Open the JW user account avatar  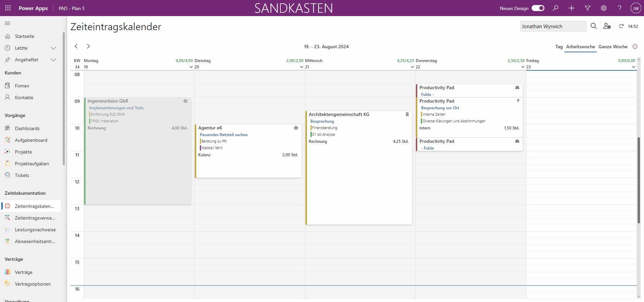(636, 8)
